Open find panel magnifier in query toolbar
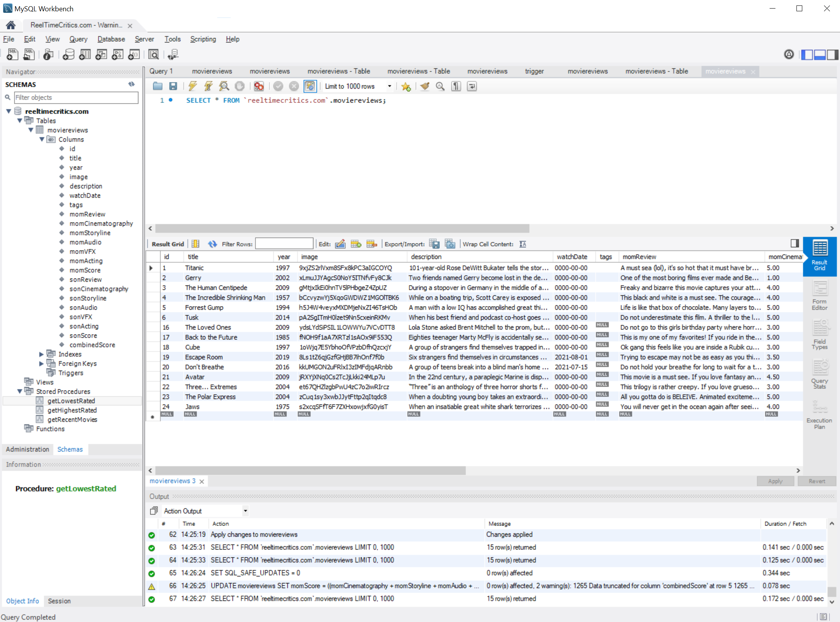Screen dimensions: 840x622 click(440, 86)
